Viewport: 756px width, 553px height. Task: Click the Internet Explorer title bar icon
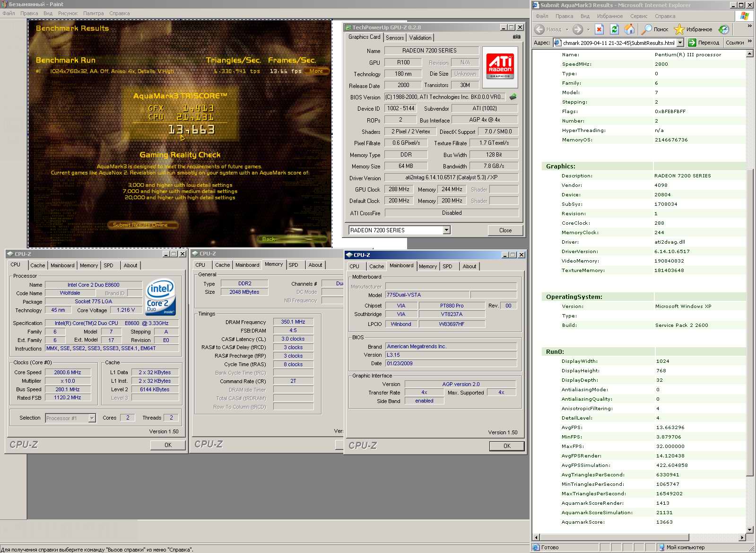[536, 5]
